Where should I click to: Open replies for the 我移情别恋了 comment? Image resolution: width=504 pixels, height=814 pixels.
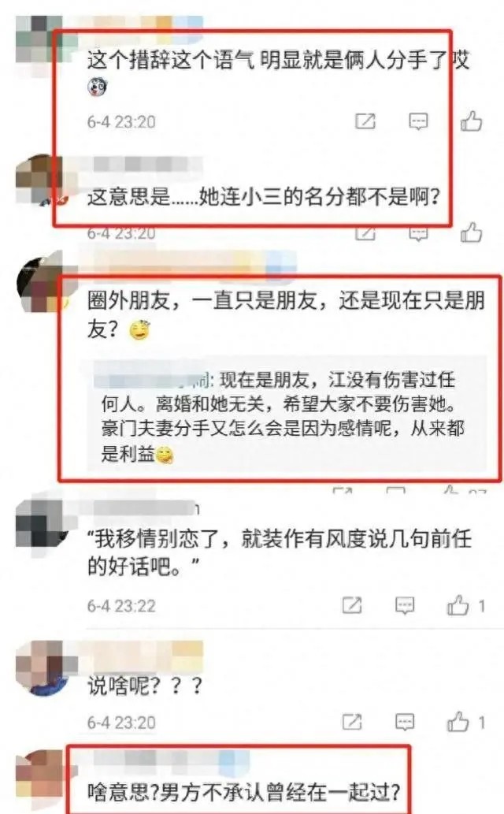405,605
